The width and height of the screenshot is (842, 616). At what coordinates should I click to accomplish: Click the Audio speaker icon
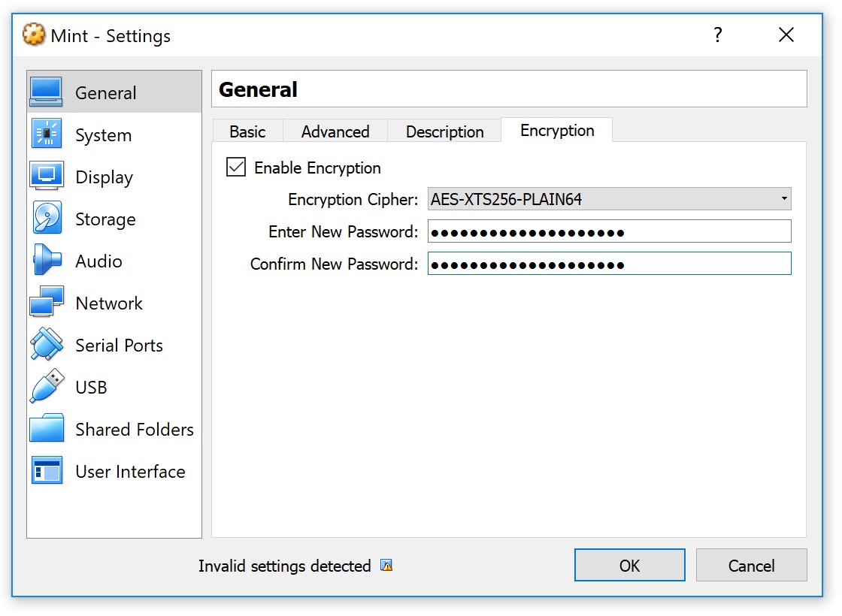pyautogui.click(x=47, y=261)
